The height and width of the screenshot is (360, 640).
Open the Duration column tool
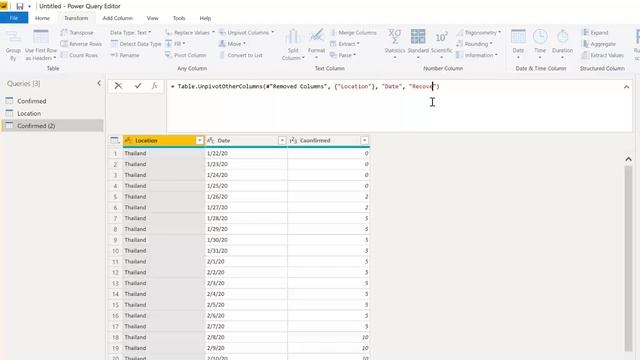pyautogui.click(x=562, y=44)
